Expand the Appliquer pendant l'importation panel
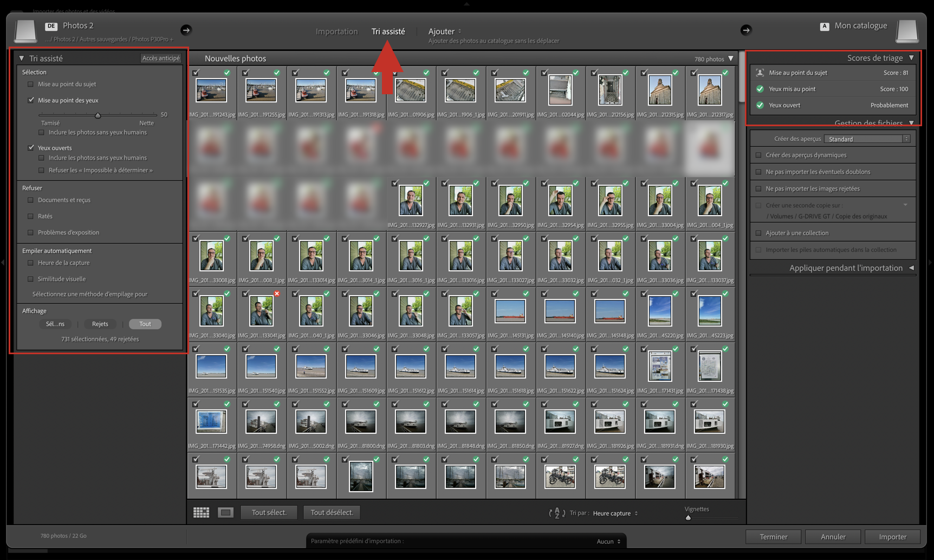 pos(911,268)
